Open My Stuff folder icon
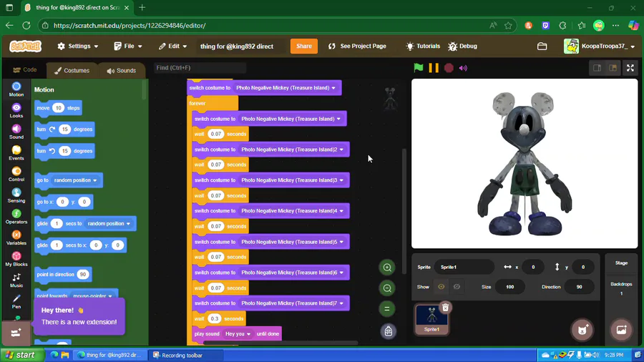This screenshot has width=644, height=362. tap(542, 47)
